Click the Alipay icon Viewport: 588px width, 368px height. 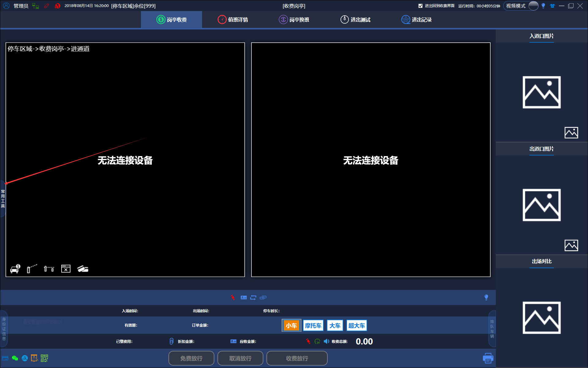25,358
